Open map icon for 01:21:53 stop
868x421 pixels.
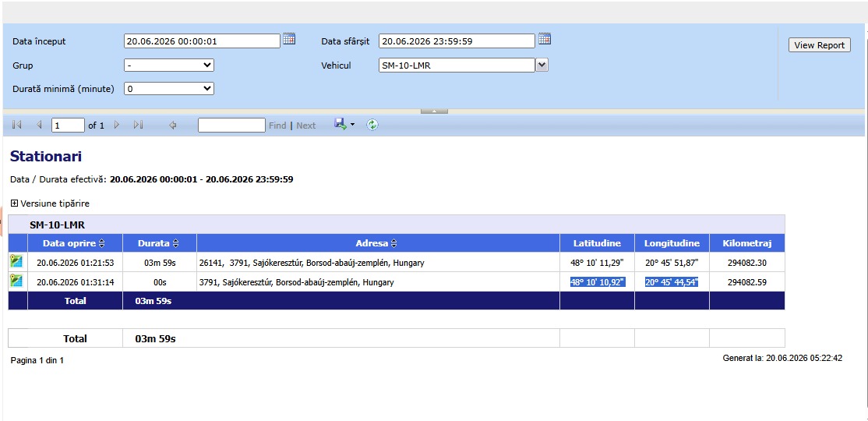16,262
